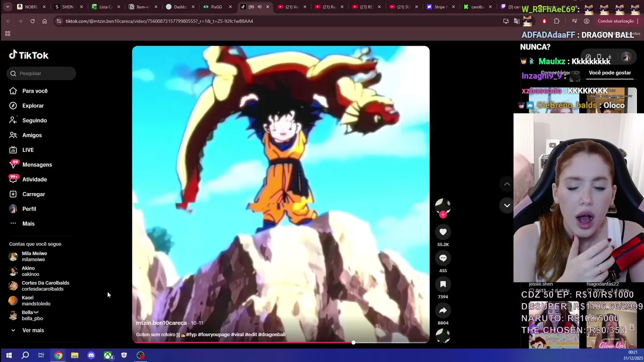Open mtzin.ben10careca author profile link
The image size is (644, 362).
click(x=161, y=323)
